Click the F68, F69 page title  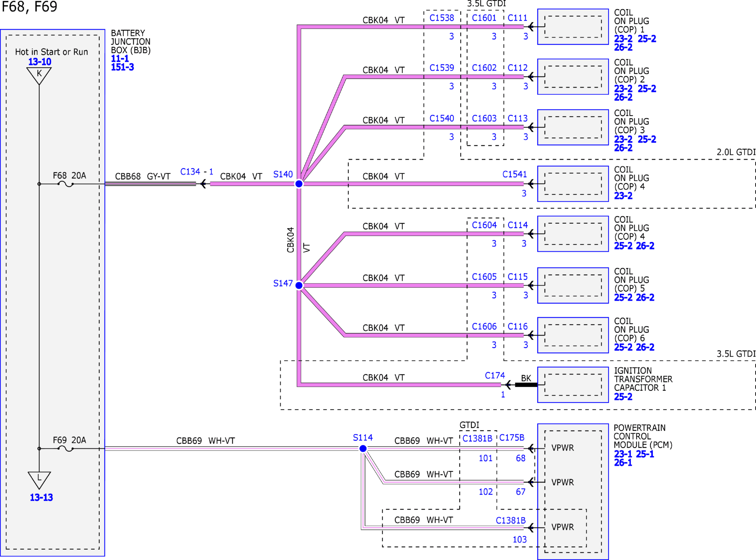pos(29,7)
